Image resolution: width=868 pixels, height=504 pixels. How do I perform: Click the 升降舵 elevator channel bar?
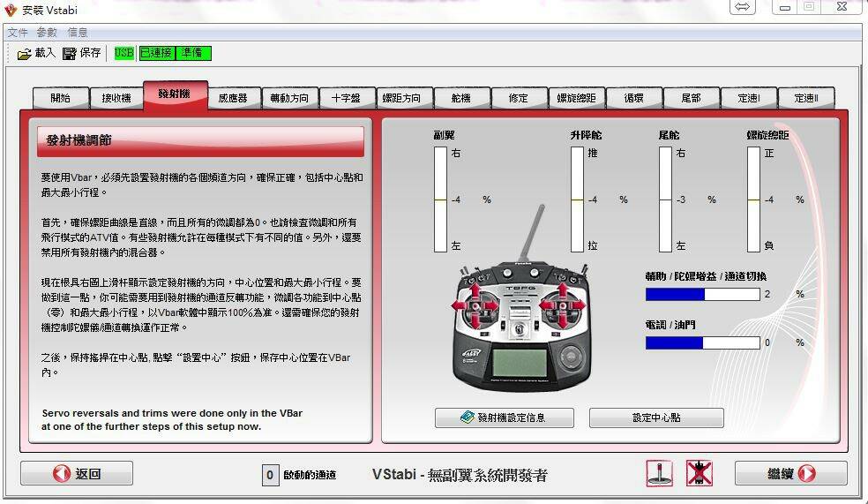point(577,199)
